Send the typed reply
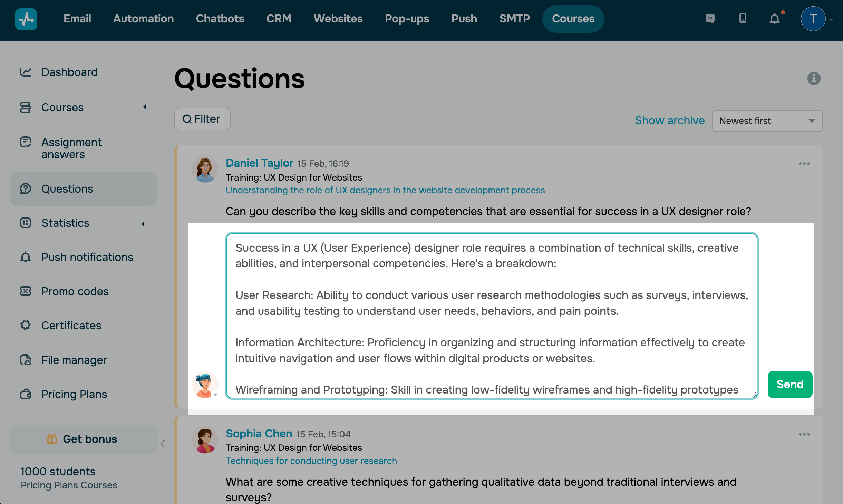 click(790, 384)
